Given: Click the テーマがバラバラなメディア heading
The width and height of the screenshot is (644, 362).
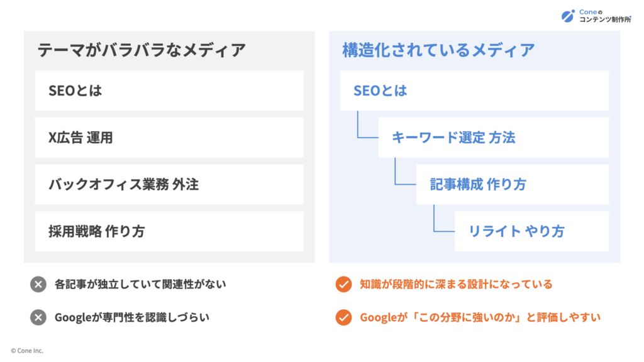Looking at the screenshot, I should [x=142, y=50].
